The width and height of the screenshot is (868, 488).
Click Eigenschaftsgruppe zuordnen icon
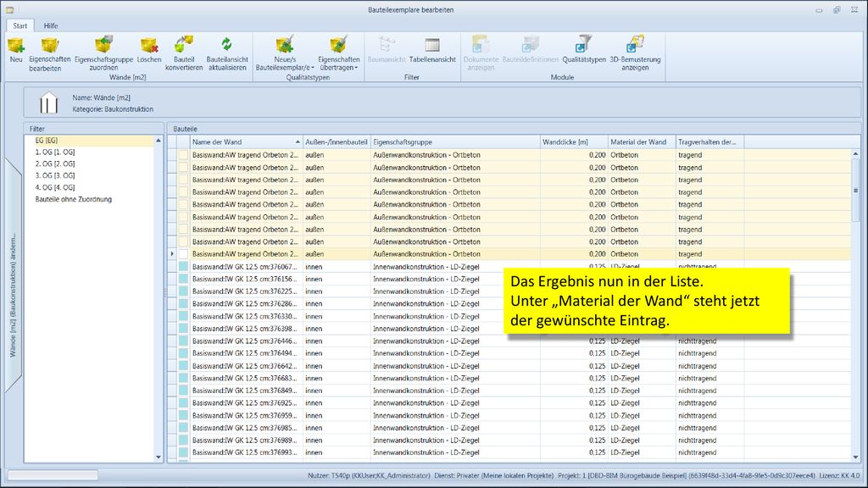point(103,45)
